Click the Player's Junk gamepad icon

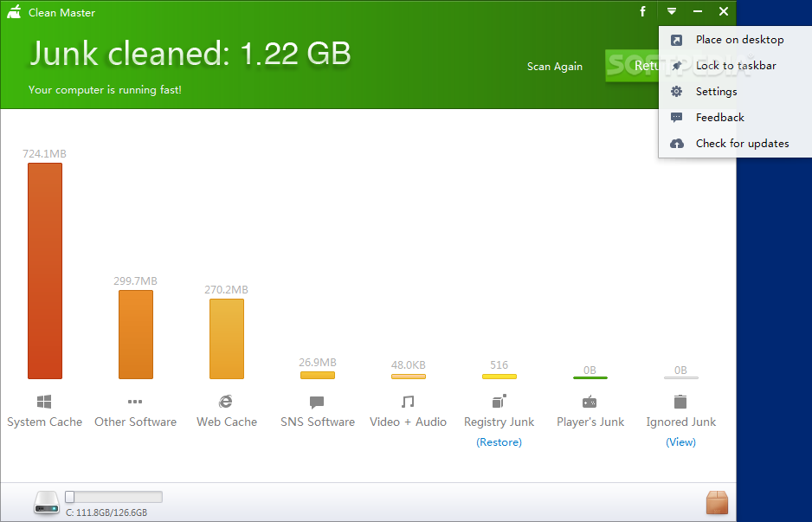click(590, 402)
